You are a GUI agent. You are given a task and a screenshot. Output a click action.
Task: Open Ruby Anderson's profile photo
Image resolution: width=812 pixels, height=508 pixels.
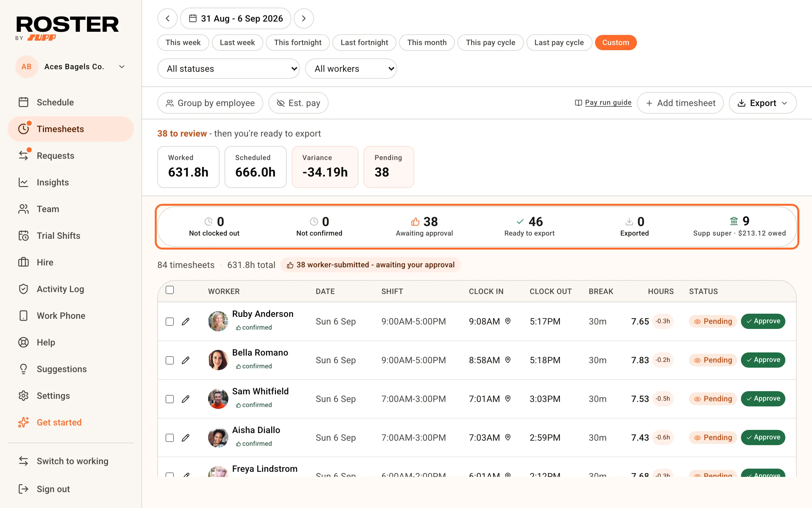[x=218, y=321]
